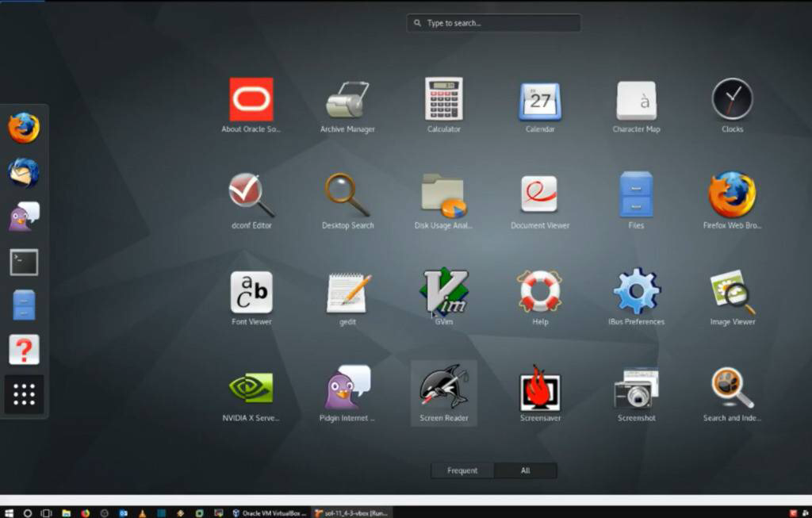Open Thunderbird mail from the dock
The width and height of the screenshot is (812, 518).
click(24, 172)
